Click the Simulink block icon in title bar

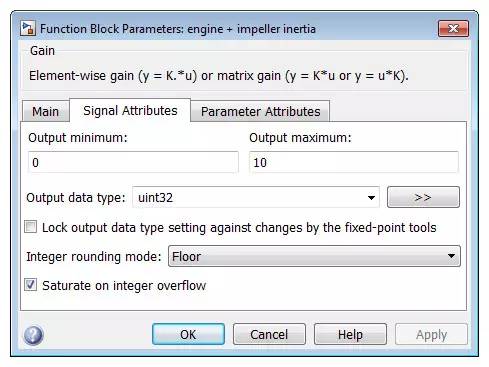point(28,28)
